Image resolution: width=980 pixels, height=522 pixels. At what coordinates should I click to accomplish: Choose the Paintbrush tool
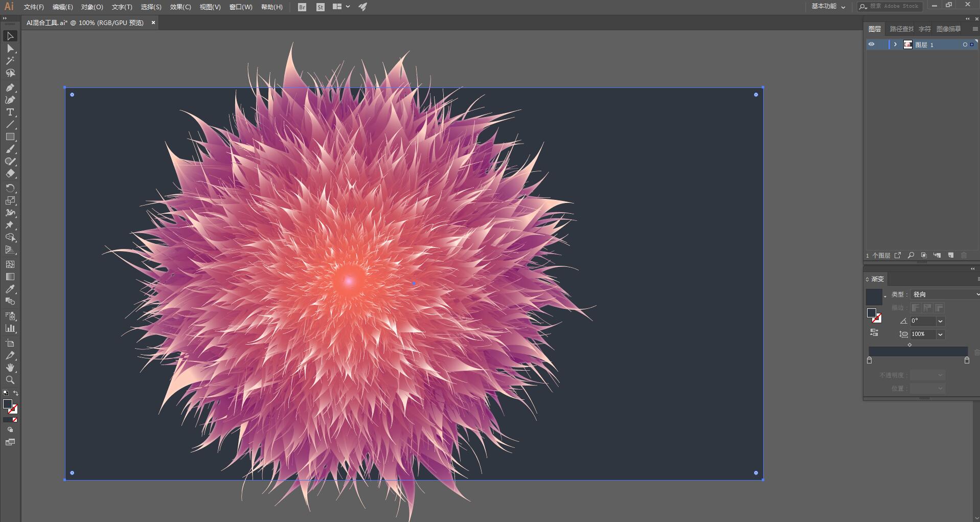[10, 149]
